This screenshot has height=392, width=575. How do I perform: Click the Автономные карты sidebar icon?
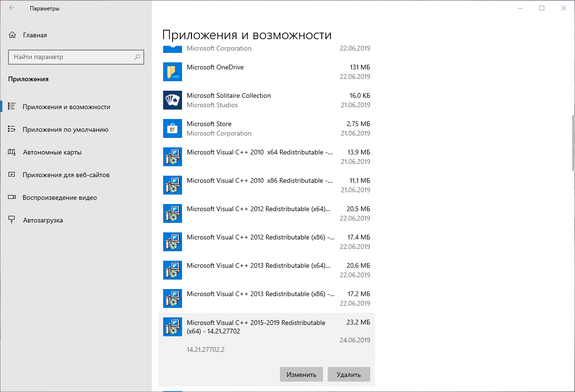[13, 152]
